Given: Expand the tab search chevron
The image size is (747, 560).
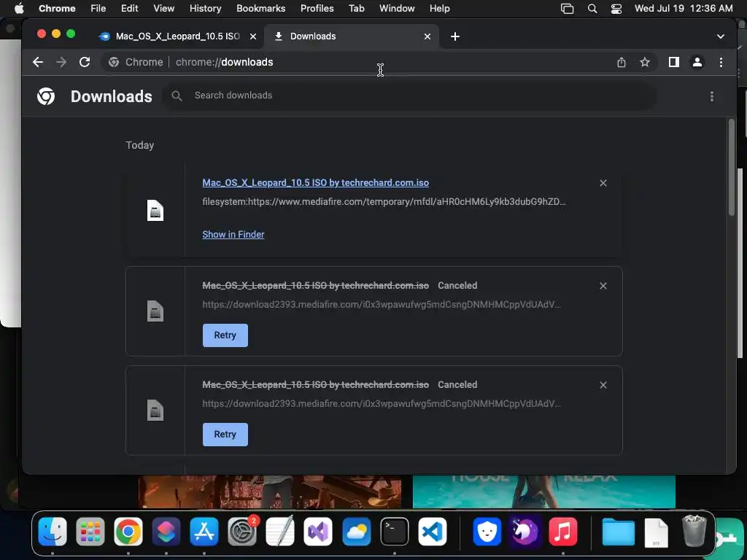Looking at the screenshot, I should click(x=720, y=36).
